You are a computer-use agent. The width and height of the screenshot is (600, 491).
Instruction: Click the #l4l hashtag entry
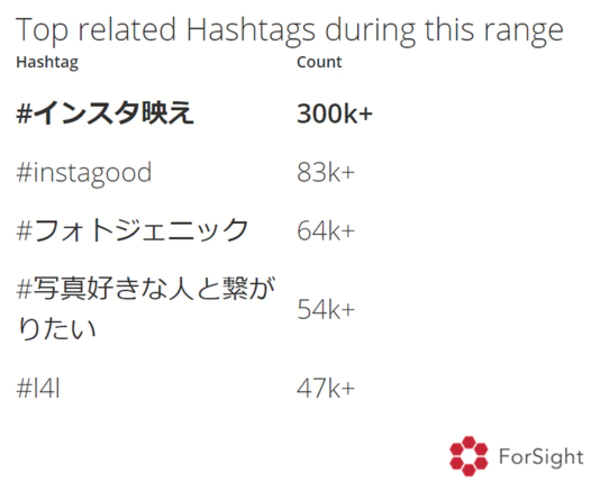tap(38, 388)
